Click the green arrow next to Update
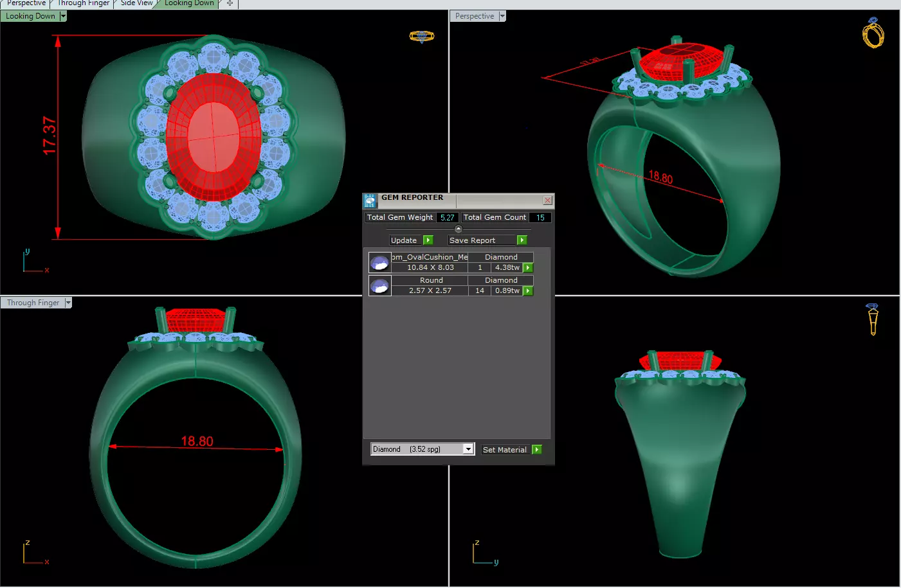This screenshot has height=588, width=901. (428, 240)
